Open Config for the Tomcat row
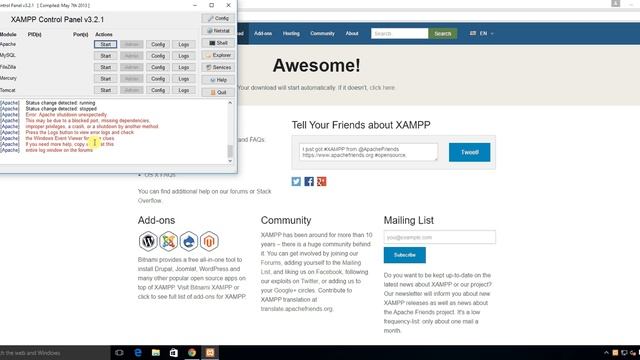Viewport: 640px width, 360px height. pyautogui.click(x=158, y=90)
